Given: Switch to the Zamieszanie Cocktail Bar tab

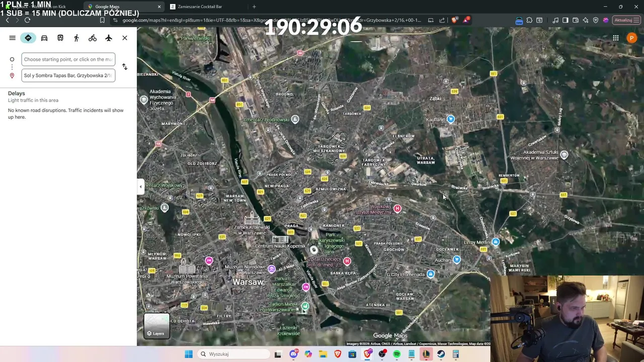Looking at the screenshot, I should [x=200, y=7].
